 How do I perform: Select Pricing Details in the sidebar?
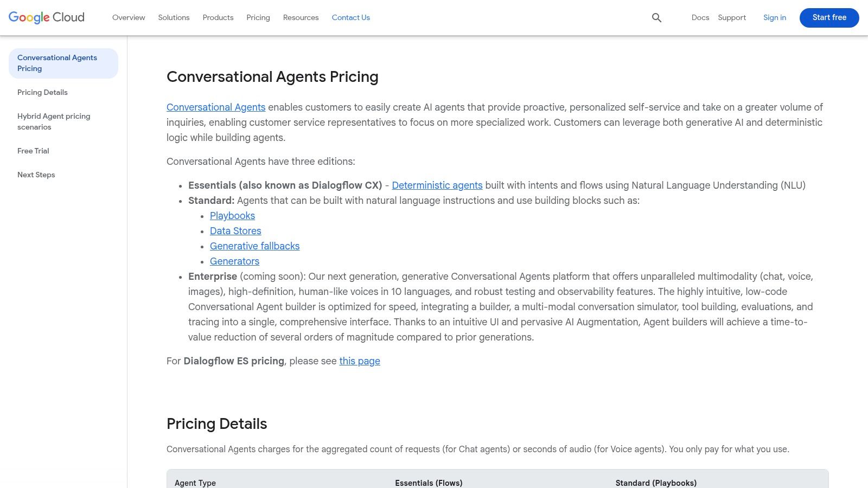click(42, 92)
